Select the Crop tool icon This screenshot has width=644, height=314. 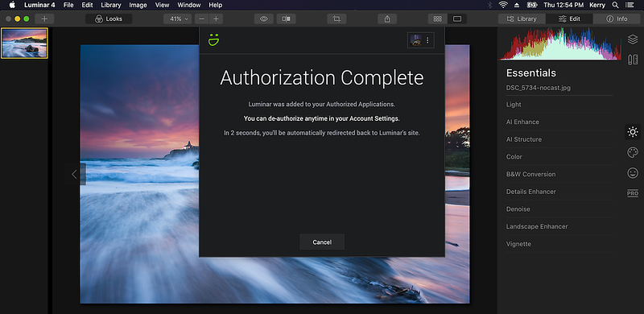(x=336, y=19)
